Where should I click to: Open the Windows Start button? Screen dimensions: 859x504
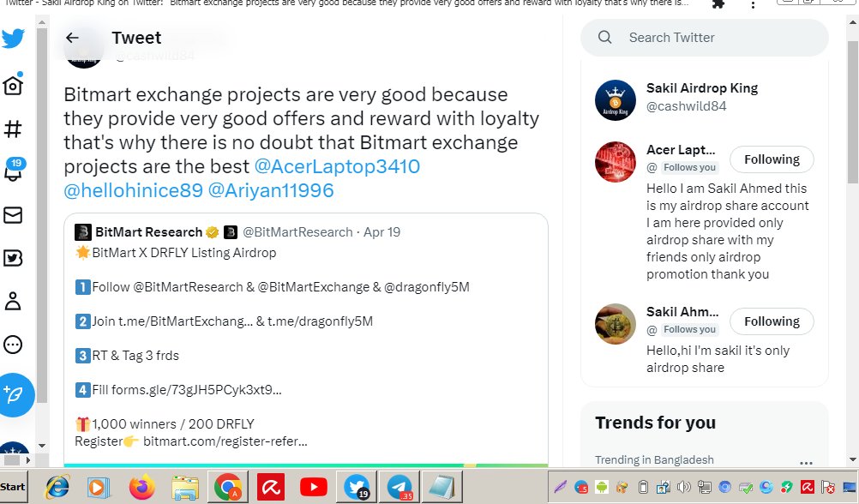click(13, 487)
